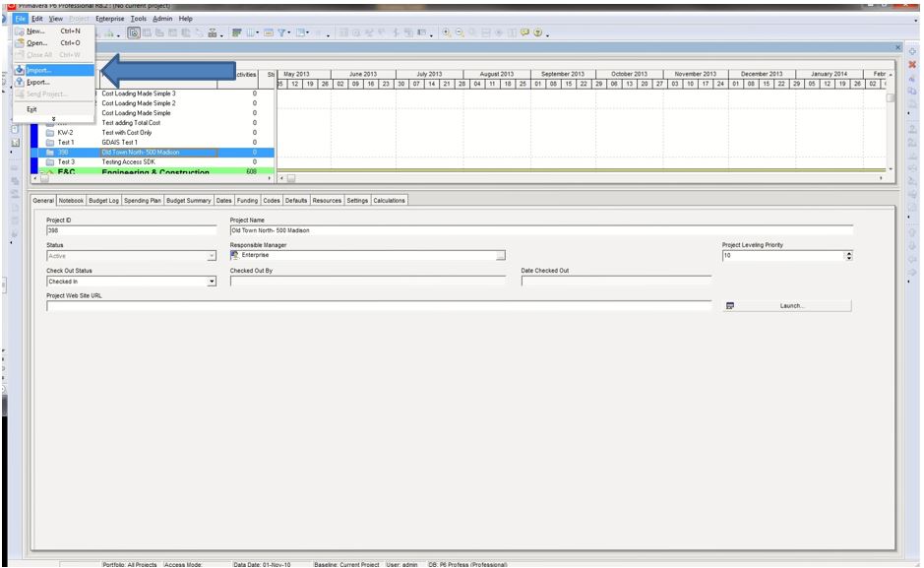The image size is (924, 568).
Task: Click the green plus add icon
Action: 911,49
